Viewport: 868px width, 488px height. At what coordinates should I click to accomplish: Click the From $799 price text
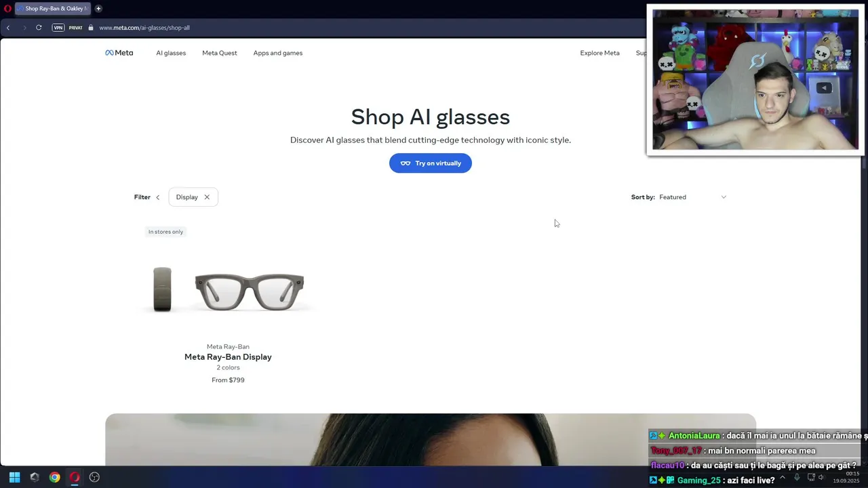[x=228, y=380]
